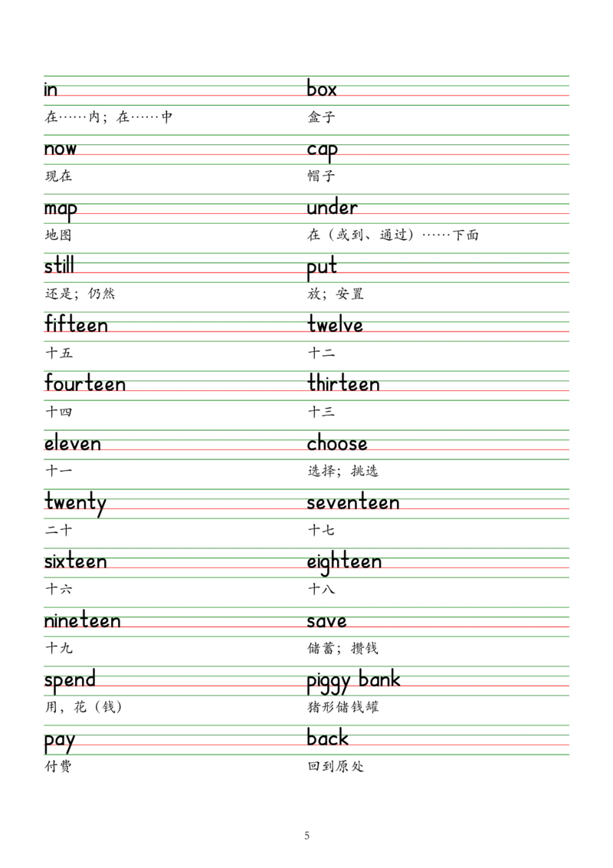Click the word "in" on first line
This screenshot has width=613, height=868.
51,90
